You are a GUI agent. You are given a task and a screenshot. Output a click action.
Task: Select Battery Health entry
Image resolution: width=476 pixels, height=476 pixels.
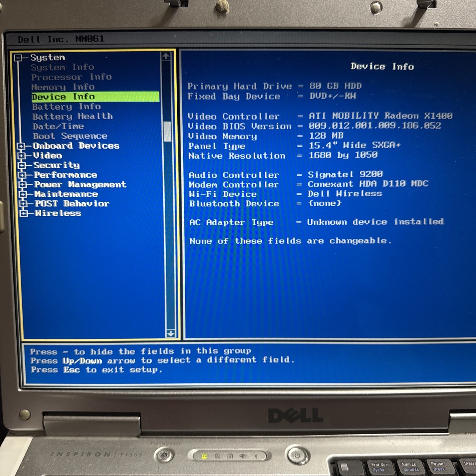(73, 116)
